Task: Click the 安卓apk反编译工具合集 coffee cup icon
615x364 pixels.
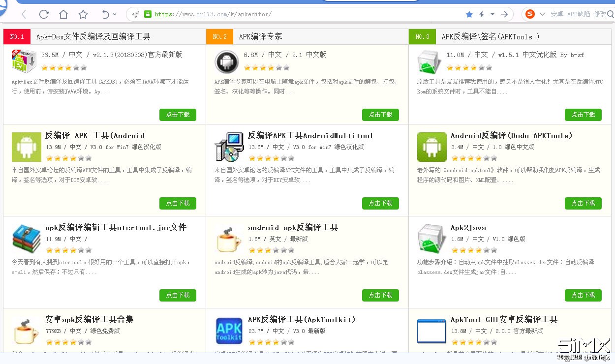Action: click(x=27, y=331)
